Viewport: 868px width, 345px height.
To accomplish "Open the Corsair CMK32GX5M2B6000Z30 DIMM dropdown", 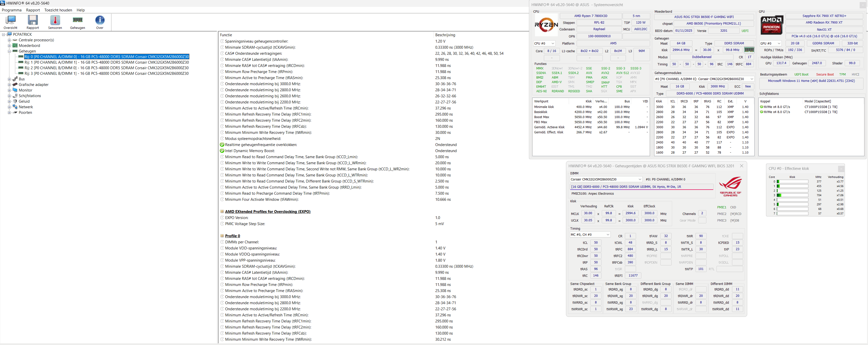I will pos(606,179).
